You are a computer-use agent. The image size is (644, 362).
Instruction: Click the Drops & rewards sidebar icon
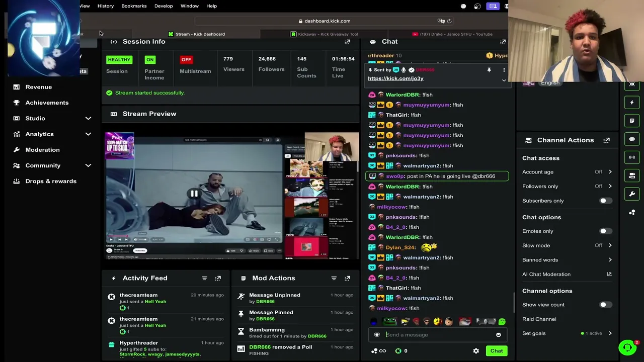point(17,181)
